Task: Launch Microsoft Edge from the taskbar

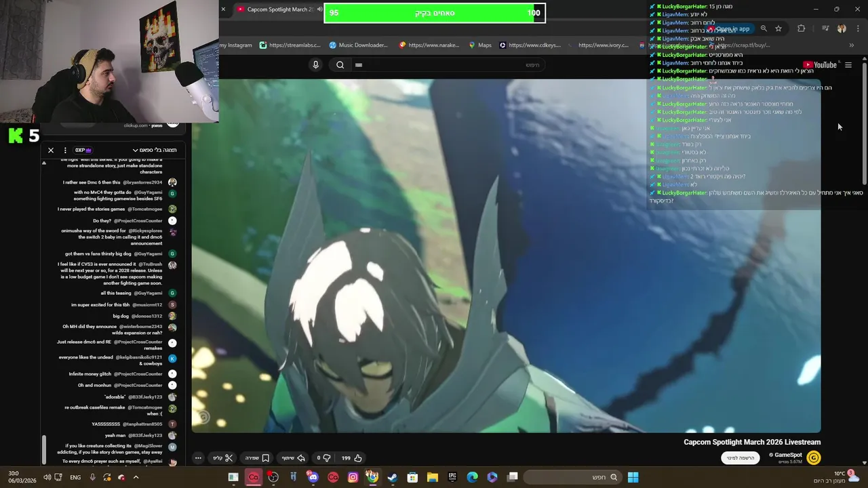Action: [x=472, y=477]
